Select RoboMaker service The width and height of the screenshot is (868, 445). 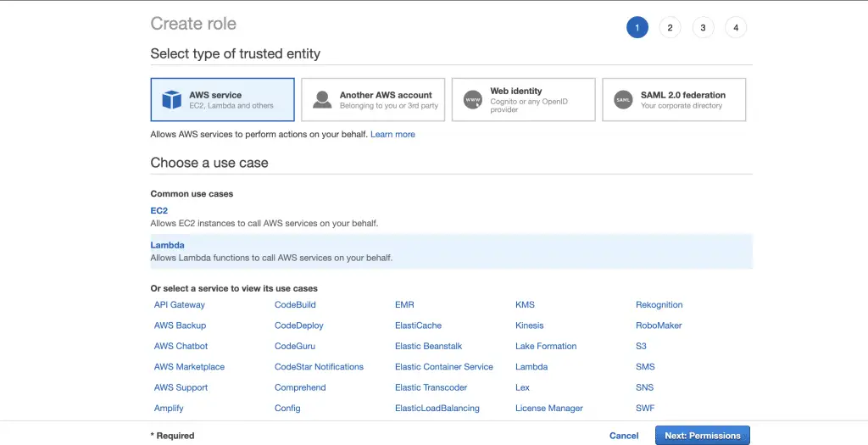(x=659, y=325)
